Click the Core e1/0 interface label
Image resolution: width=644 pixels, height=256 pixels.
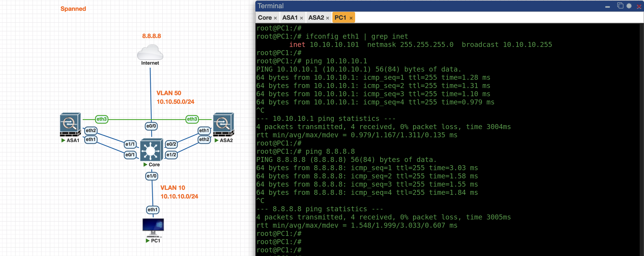151,176
